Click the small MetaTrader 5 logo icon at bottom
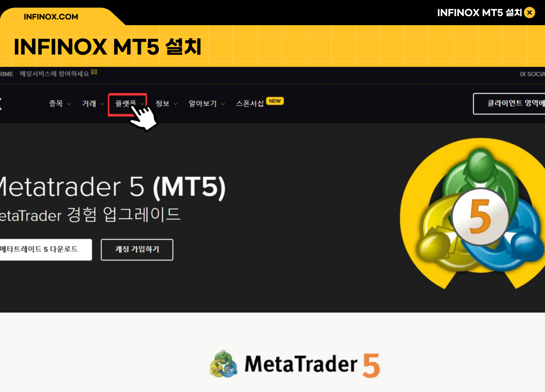 point(224,364)
